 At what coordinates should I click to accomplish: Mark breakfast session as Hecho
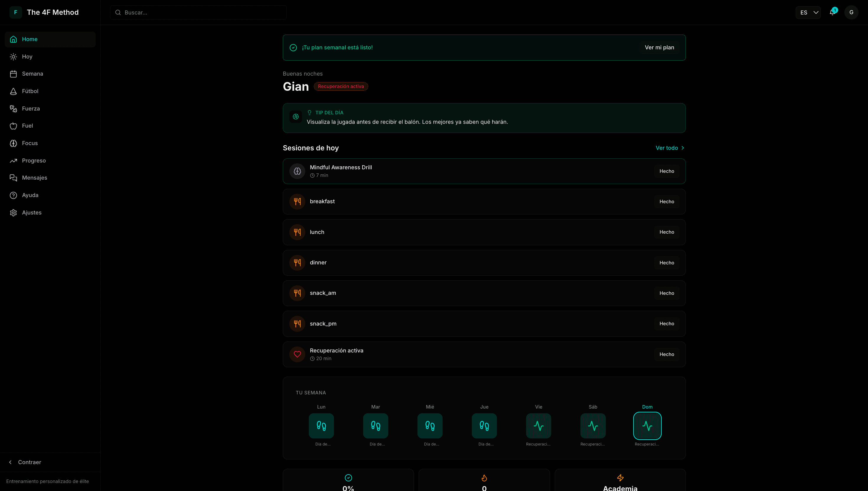(667, 202)
